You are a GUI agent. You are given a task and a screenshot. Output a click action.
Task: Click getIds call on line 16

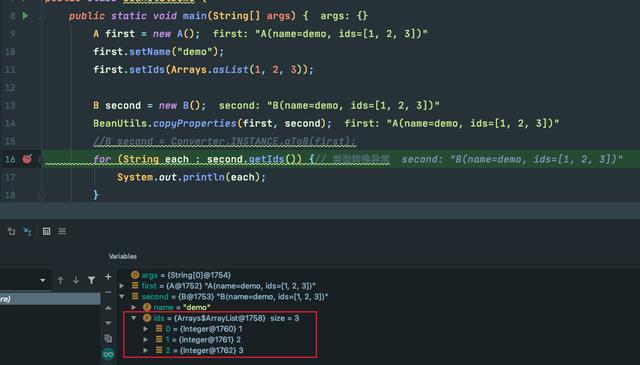(x=266, y=159)
